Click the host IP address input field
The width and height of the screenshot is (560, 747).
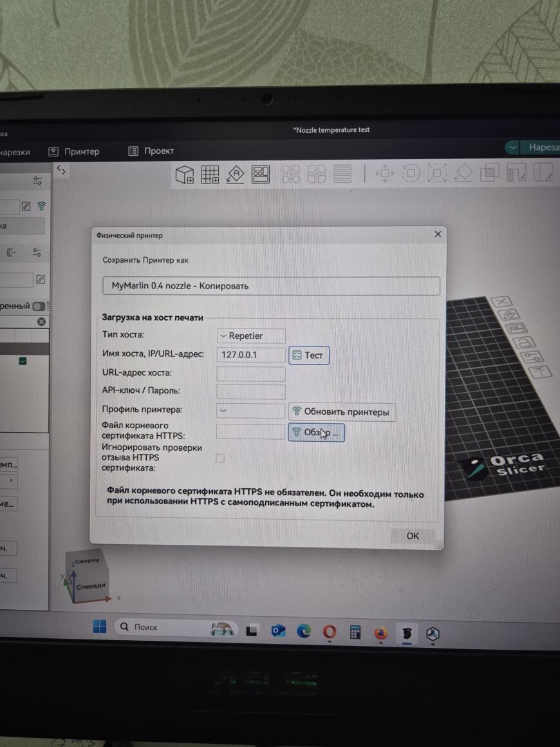coord(250,355)
